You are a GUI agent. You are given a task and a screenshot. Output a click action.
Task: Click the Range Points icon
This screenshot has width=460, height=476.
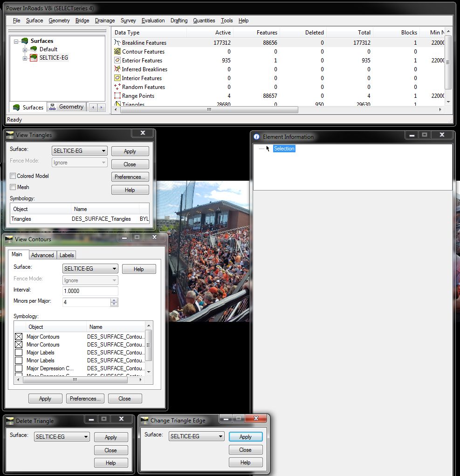[117, 95]
